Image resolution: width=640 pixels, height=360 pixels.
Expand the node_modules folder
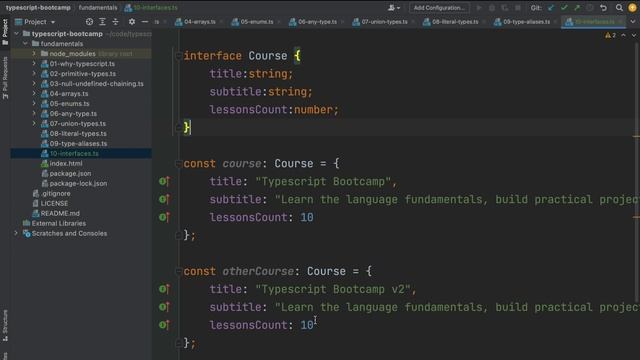coord(34,53)
